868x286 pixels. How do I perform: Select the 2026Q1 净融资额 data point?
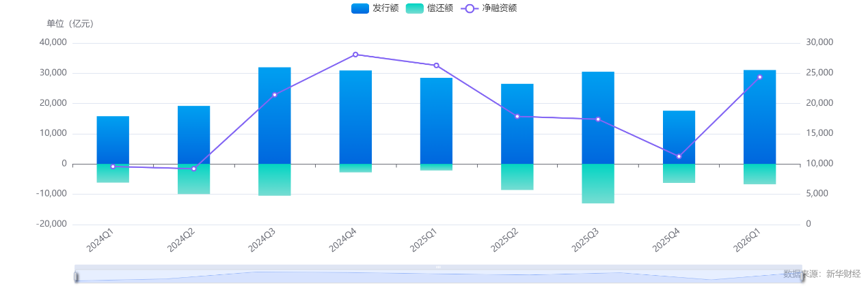pos(759,77)
